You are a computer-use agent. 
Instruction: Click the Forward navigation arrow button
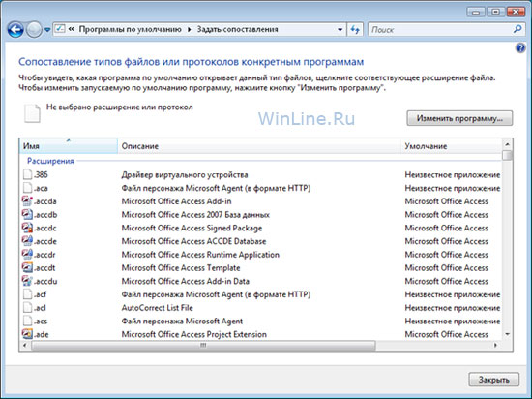34,30
